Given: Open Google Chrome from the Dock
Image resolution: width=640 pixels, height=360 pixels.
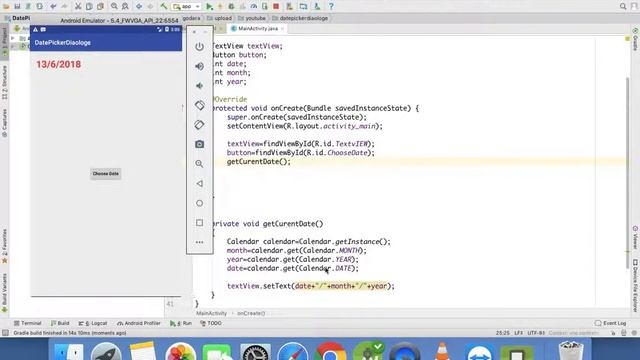Looking at the screenshot, I should (330, 352).
